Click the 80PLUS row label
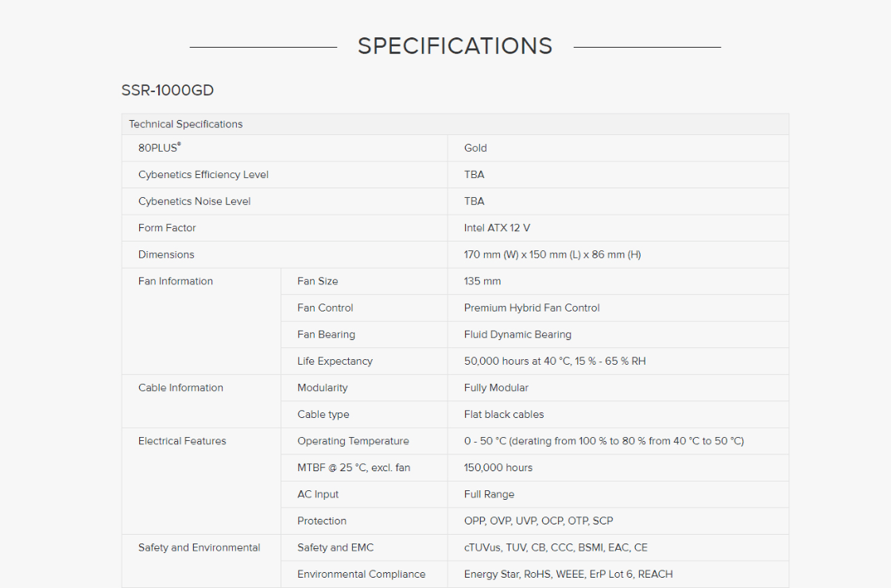The height and width of the screenshot is (588, 891). coord(159,148)
